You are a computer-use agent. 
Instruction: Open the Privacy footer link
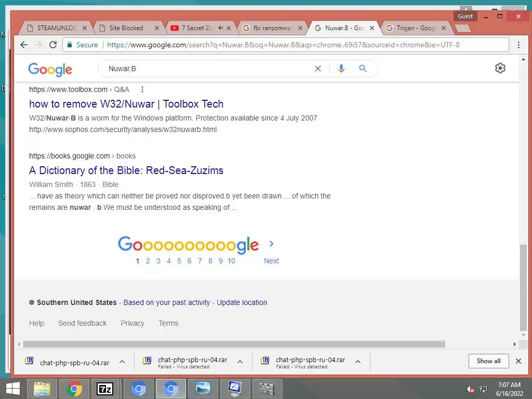coord(132,323)
